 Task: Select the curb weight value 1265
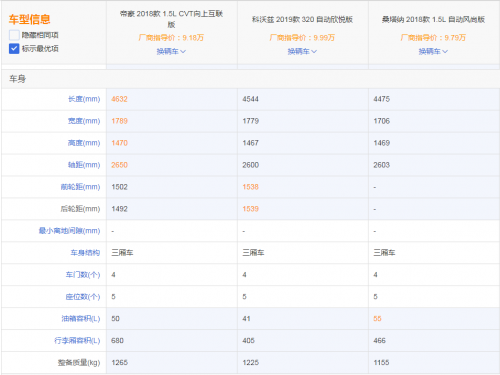(x=119, y=363)
